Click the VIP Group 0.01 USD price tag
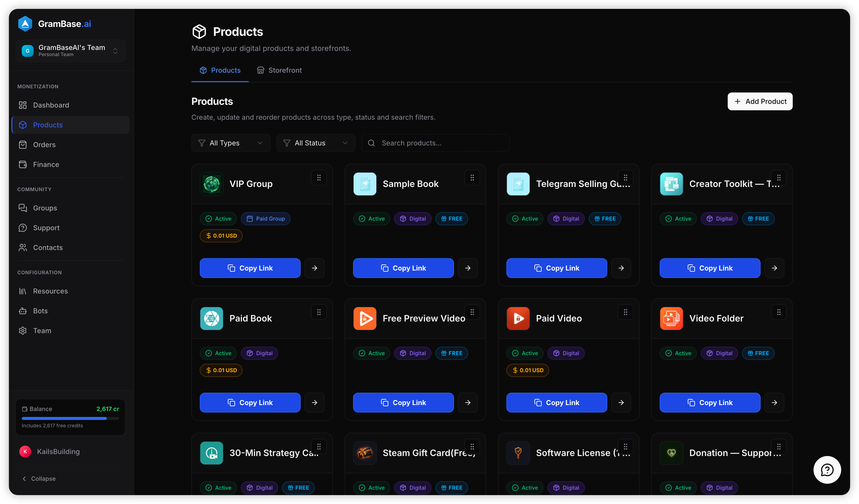The width and height of the screenshot is (859, 504). coord(221,236)
